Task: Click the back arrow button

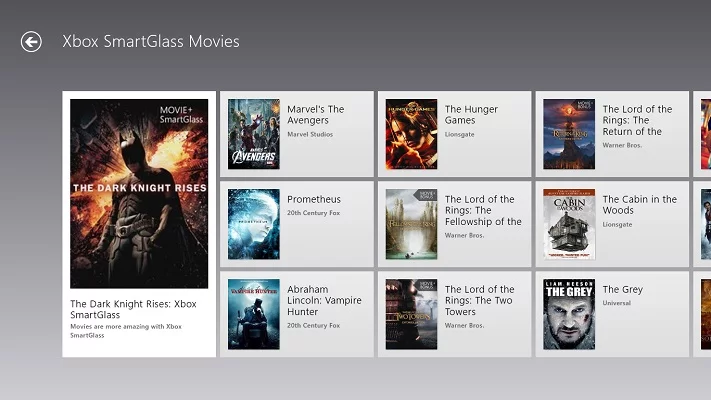Action: [31, 42]
